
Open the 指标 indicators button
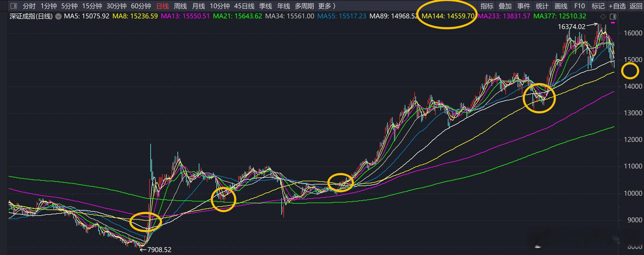tap(487, 6)
